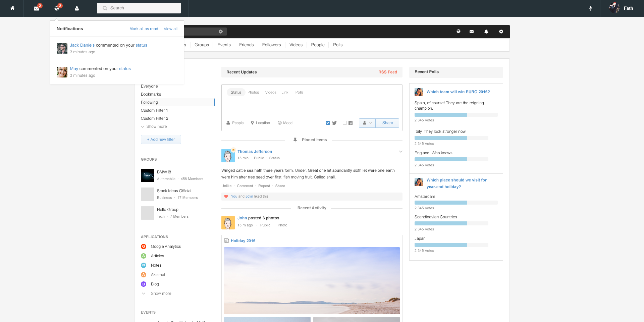Image resolution: width=644 pixels, height=322 pixels.
Task: Unlike Thomas Jefferson's pinned post
Action: coord(226,186)
